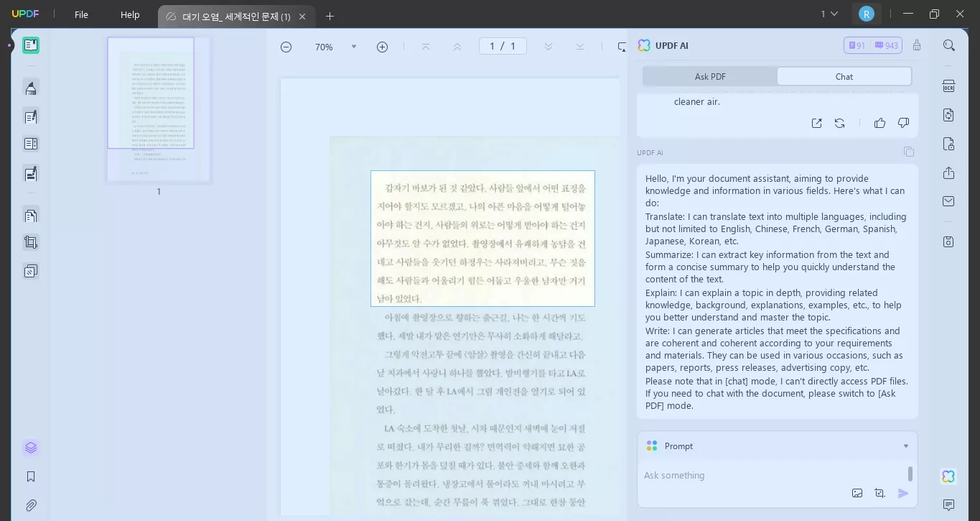
Task: Run OCR from the right sidebar
Action: pyautogui.click(x=948, y=86)
